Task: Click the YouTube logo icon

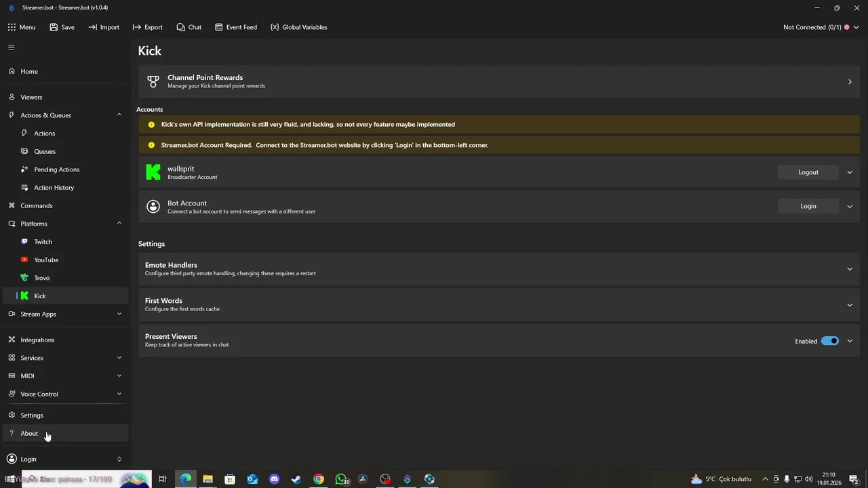Action: tap(25, 260)
